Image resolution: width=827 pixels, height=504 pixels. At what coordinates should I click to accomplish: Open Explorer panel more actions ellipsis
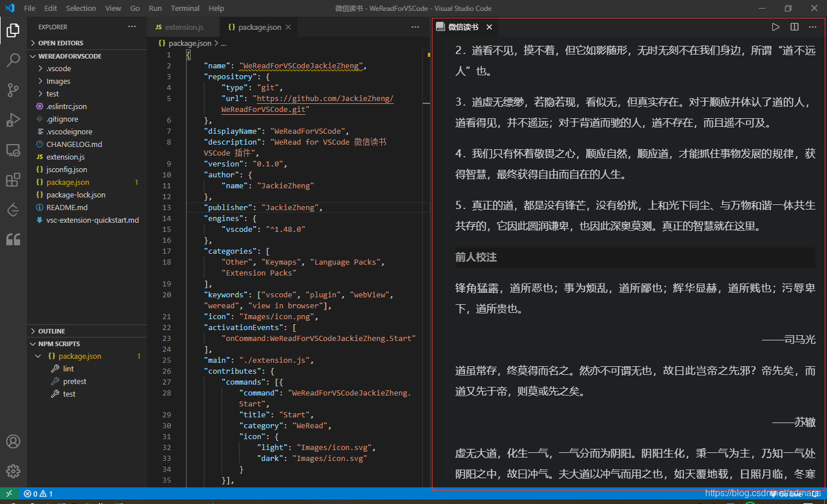pos(132,27)
